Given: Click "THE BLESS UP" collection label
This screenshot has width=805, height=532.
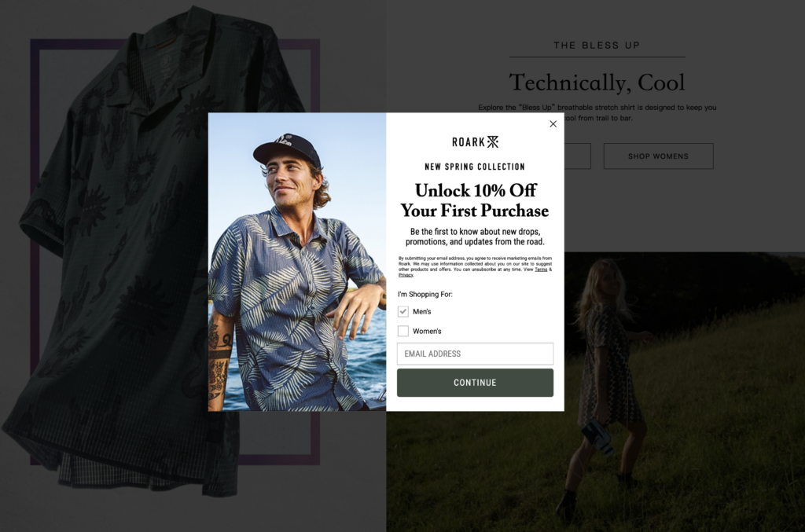Looking at the screenshot, I should [x=597, y=45].
